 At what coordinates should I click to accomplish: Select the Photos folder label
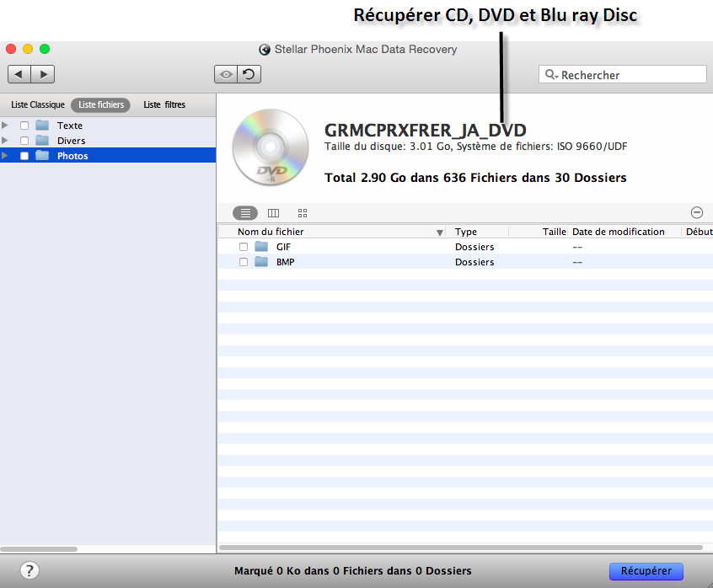click(72, 156)
